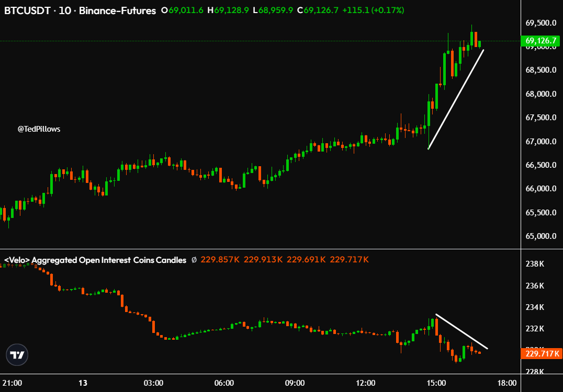563x392 pixels.
Task: Click the 18:00 time axis label
Action: pyautogui.click(x=506, y=383)
